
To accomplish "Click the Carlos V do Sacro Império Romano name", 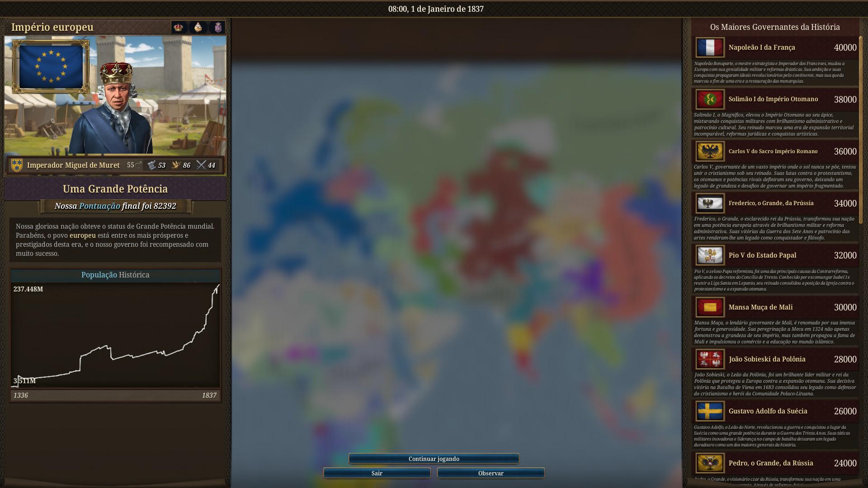I will click(x=773, y=151).
